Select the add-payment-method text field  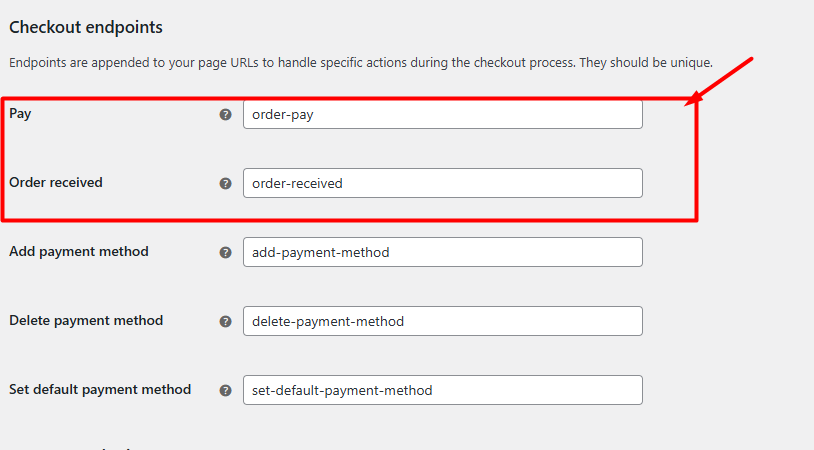click(442, 252)
